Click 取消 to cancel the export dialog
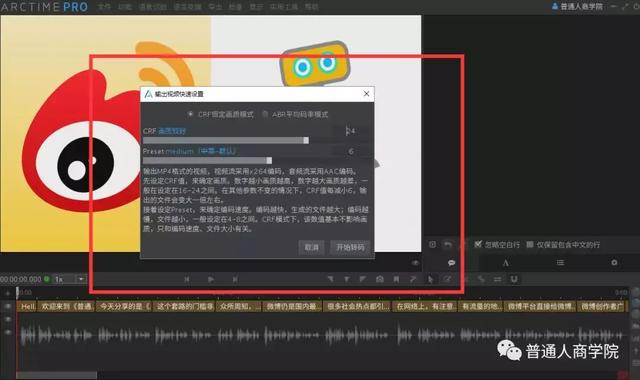Screen dimensions: 640x380 click(x=311, y=247)
